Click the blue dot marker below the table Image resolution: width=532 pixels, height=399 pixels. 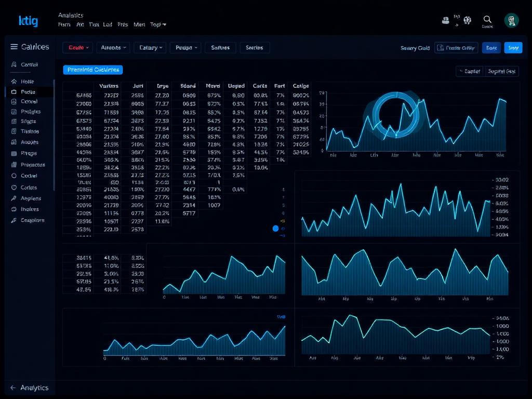pyautogui.click(x=275, y=229)
